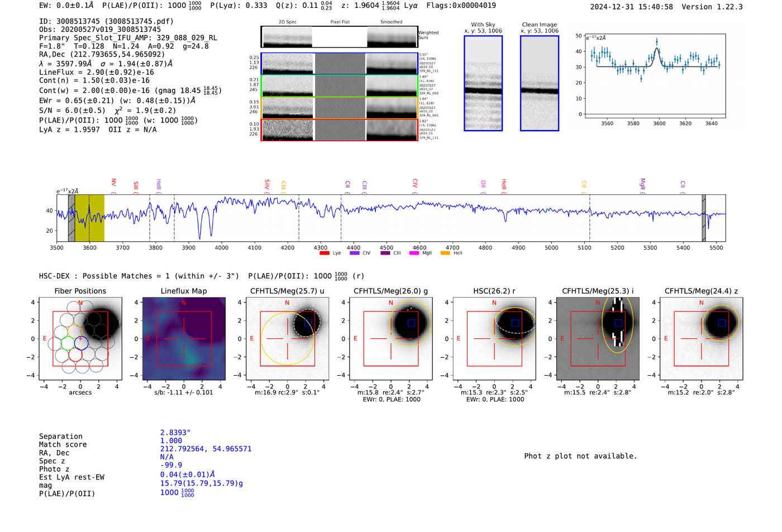Click the 2024-12-31 15:40:58 timestamp
This screenshot has height=532, width=782.
pos(632,7)
